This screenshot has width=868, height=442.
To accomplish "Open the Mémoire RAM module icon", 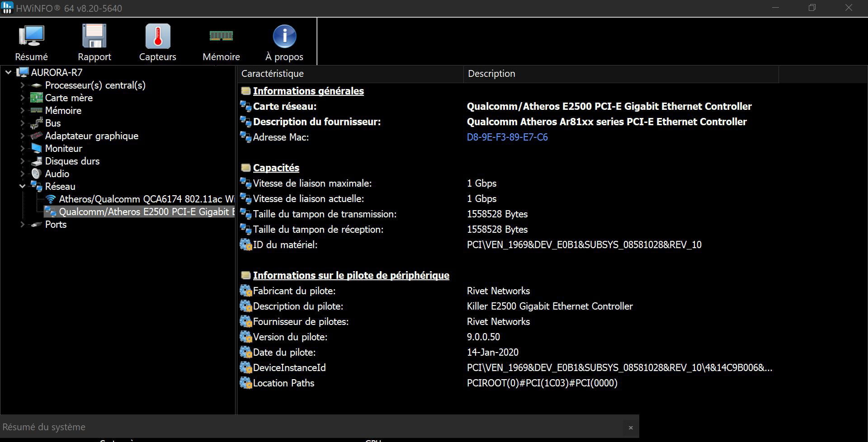I will click(x=221, y=35).
